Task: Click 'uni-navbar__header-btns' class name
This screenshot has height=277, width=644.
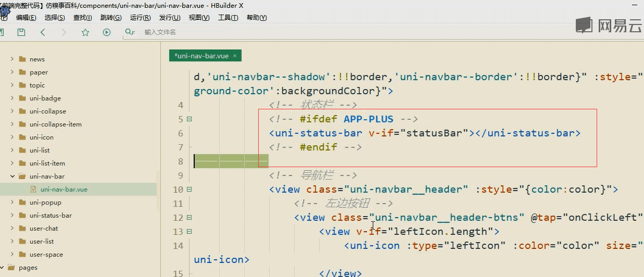Action: click(x=447, y=218)
